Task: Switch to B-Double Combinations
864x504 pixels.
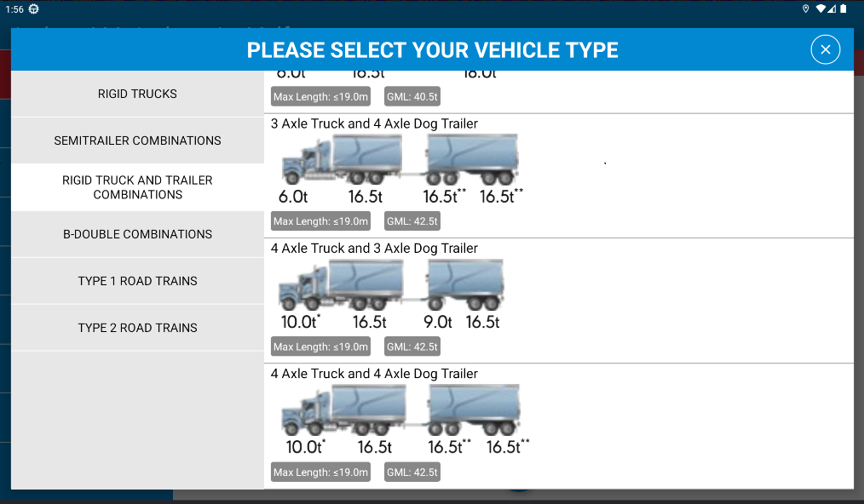Action: (x=137, y=234)
